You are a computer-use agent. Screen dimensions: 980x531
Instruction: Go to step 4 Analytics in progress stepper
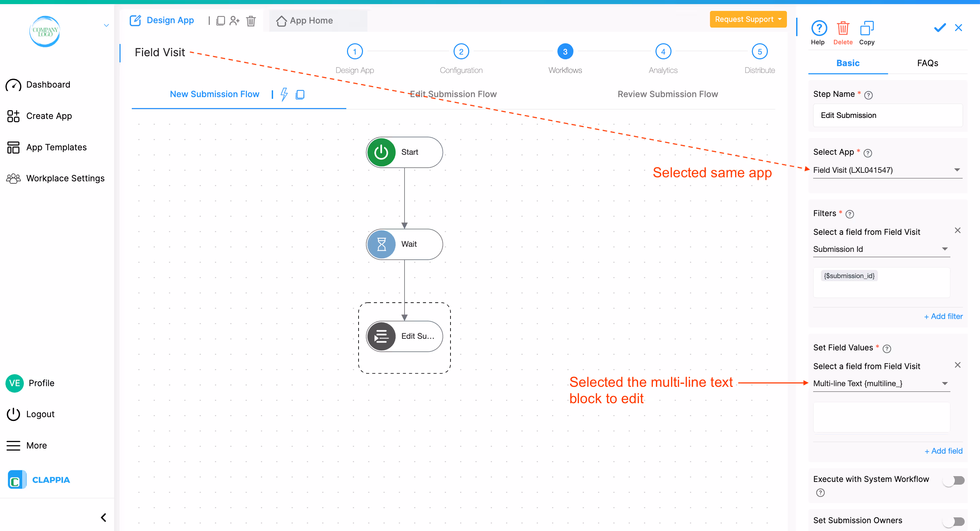663,52
